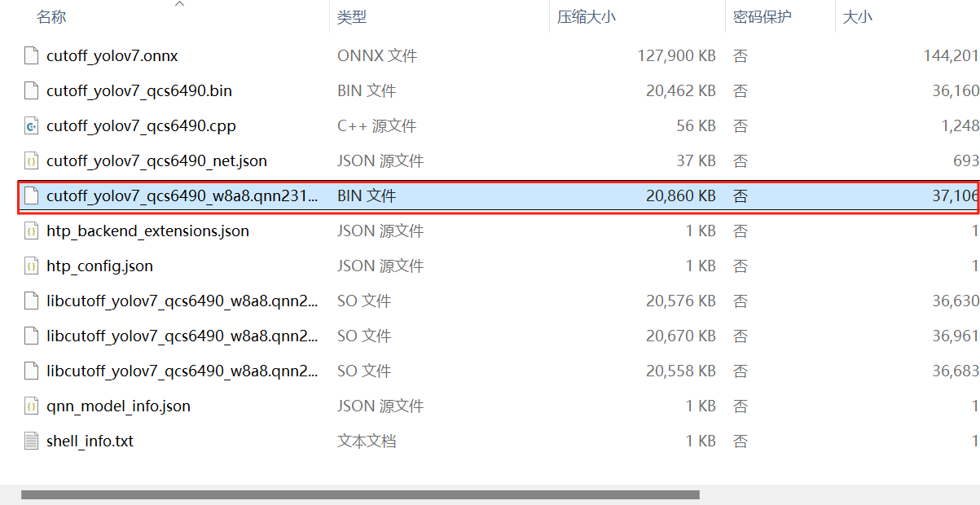Sort by the 大小 column header
The width and height of the screenshot is (980, 505).
coord(857,17)
